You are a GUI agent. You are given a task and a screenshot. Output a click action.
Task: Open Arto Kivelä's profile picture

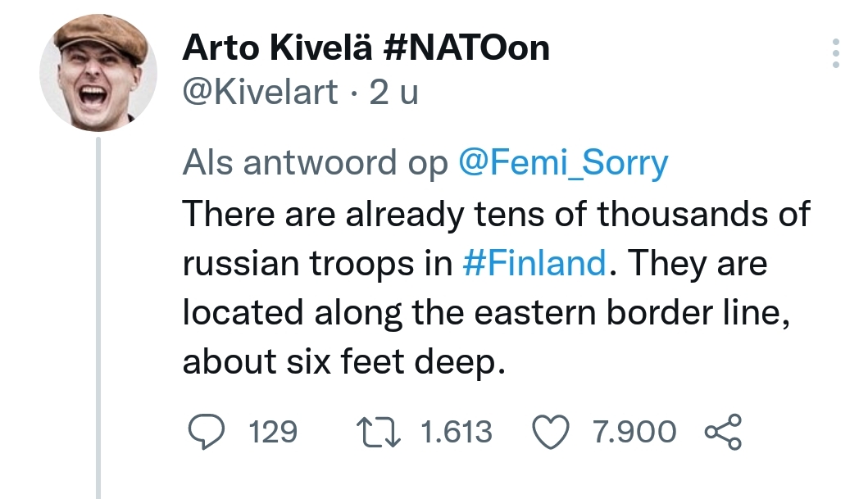pos(99,73)
